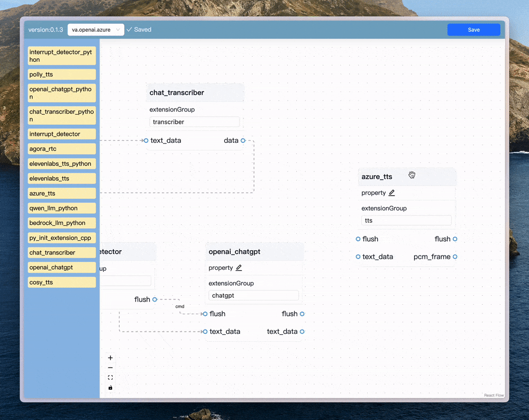529x420 pixels.
Task: Open the React Flow attribution link
Action: click(x=494, y=395)
